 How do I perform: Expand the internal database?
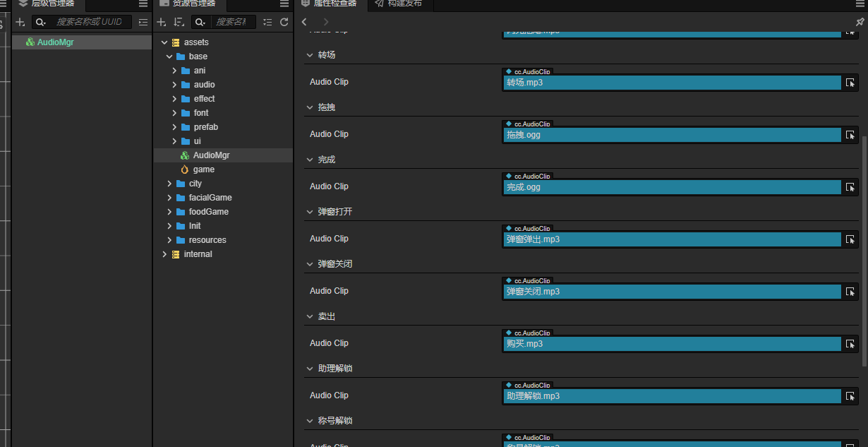164,254
